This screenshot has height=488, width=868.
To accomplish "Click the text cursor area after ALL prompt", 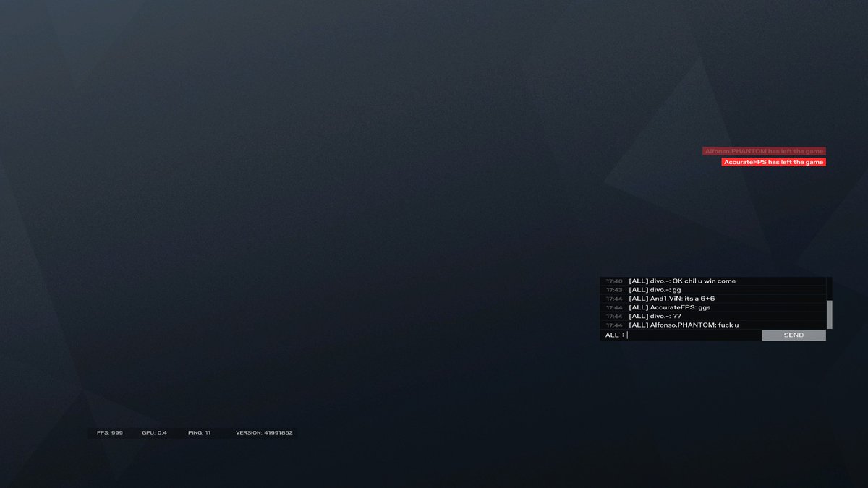I will pyautogui.click(x=629, y=335).
